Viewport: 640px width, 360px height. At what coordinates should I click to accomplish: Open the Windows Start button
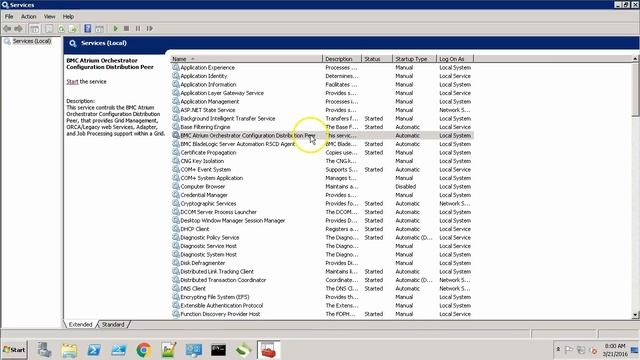click(14, 350)
